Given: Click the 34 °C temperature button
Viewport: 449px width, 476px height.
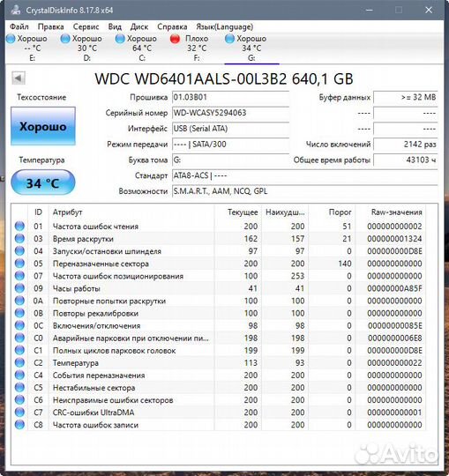Looking at the screenshot, I should [x=43, y=182].
